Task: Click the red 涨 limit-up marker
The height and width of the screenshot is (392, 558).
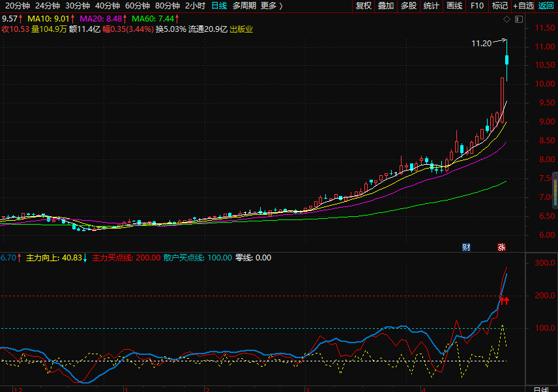Action: [501, 247]
